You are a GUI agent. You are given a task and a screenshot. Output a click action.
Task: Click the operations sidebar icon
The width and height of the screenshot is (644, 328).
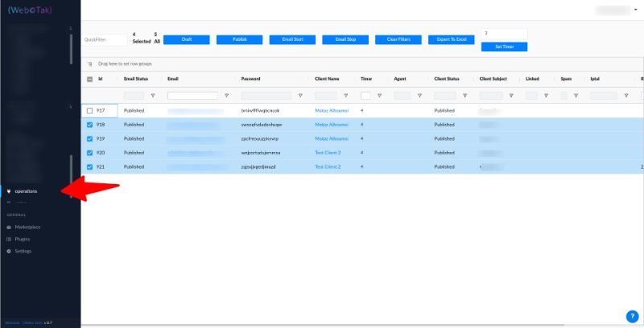9,191
